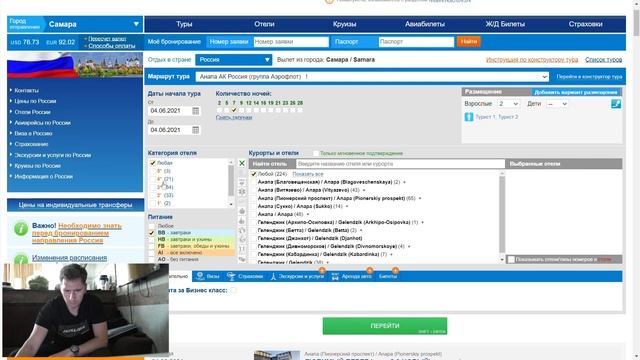Open 'Виза в Россию' sidebar link
640x360 pixels.
tap(33, 133)
